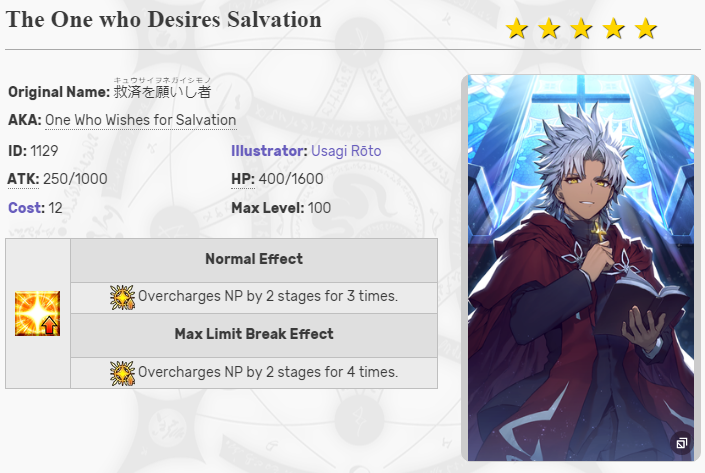
Task: Click the second gold rarity star
Action: tap(549, 28)
